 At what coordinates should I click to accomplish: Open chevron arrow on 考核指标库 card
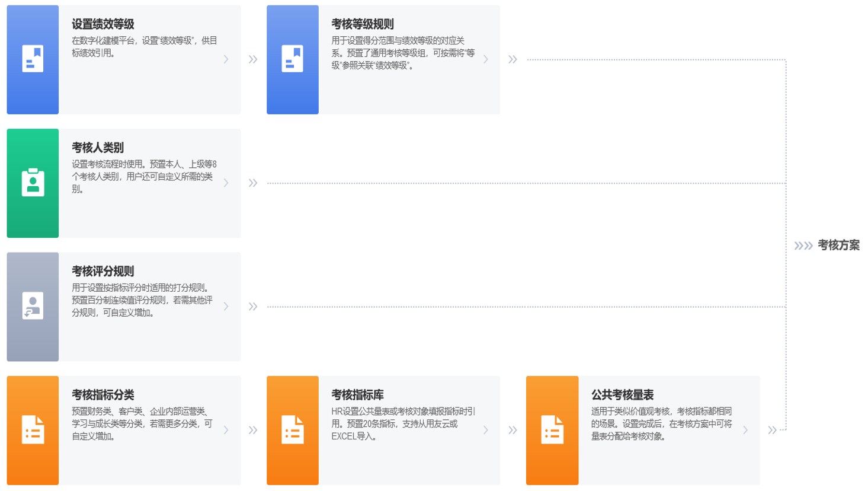(x=485, y=430)
